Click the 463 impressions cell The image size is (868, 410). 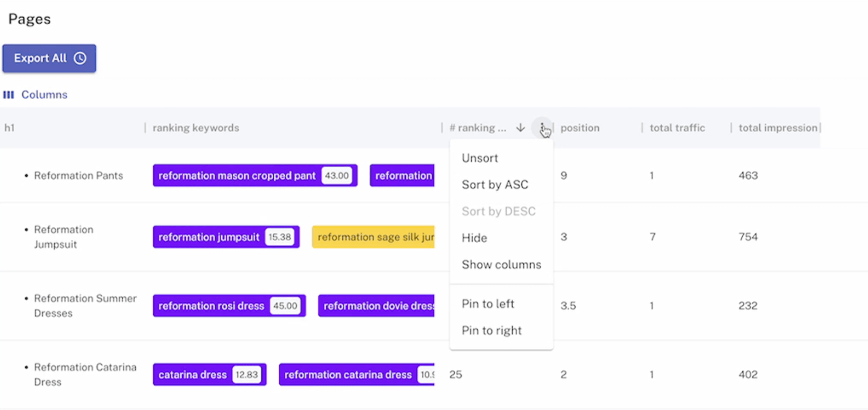coord(748,175)
